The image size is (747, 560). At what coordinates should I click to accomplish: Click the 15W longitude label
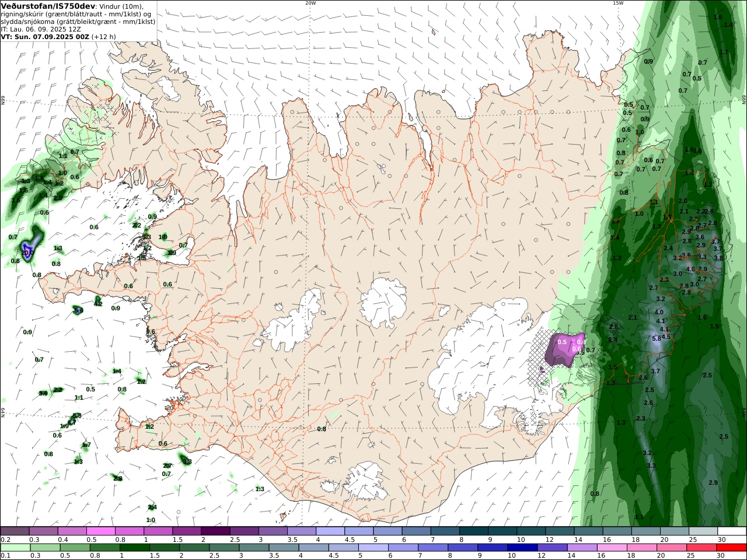click(618, 3)
